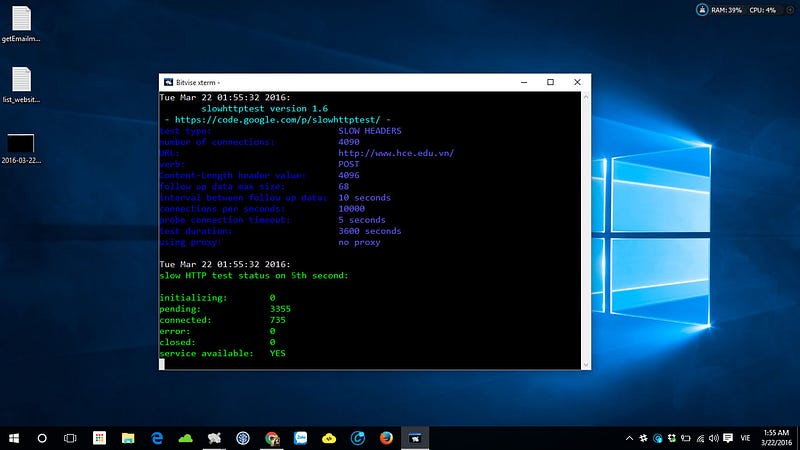Image resolution: width=800 pixels, height=450 pixels.
Task: Launch File Explorer from the taskbar
Action: pos(128,438)
